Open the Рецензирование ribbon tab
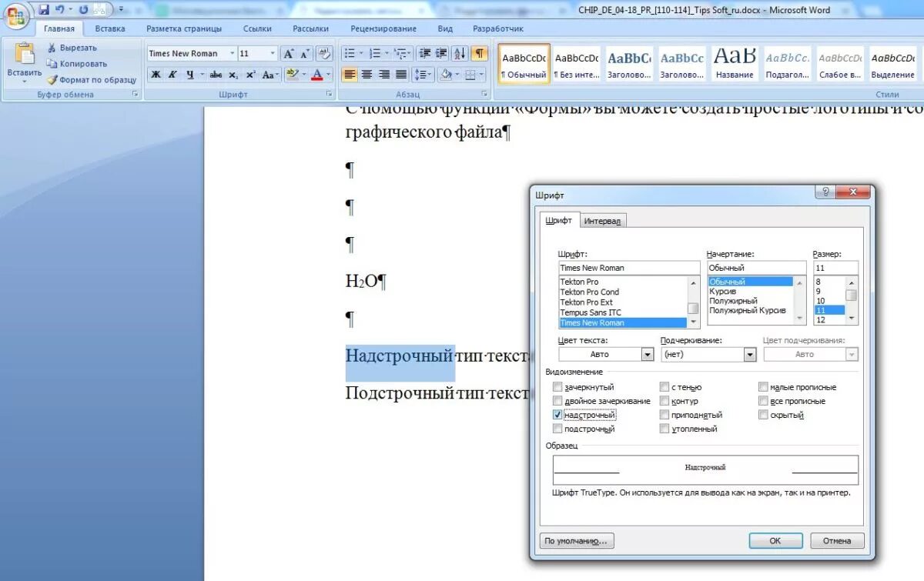 tap(383, 28)
